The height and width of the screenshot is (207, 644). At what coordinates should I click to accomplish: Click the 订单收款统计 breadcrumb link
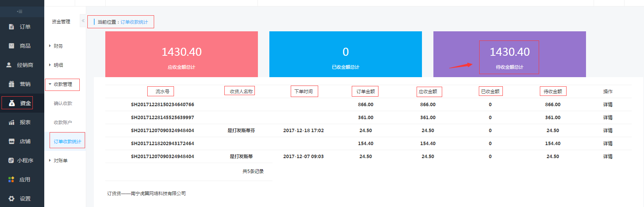134,22
